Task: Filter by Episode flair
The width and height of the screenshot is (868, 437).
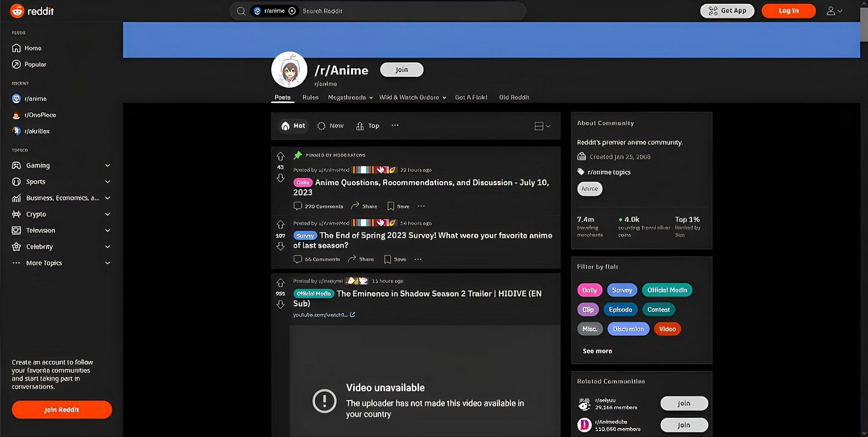Action: pyautogui.click(x=621, y=310)
